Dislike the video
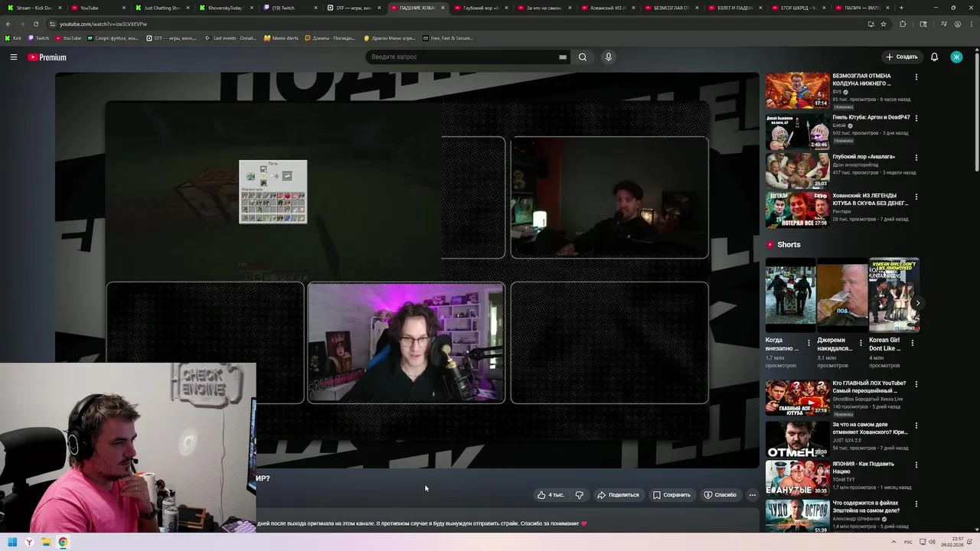The height and width of the screenshot is (551, 980). click(x=580, y=495)
